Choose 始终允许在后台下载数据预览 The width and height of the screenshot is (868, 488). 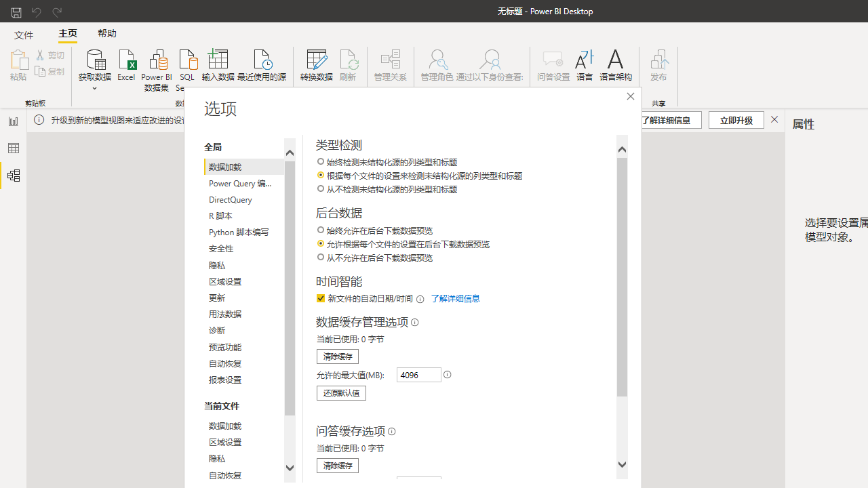coord(320,230)
